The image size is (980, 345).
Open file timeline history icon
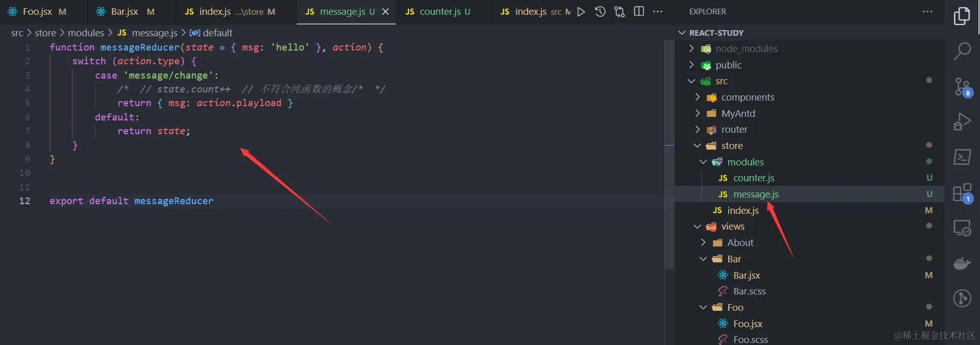(600, 11)
